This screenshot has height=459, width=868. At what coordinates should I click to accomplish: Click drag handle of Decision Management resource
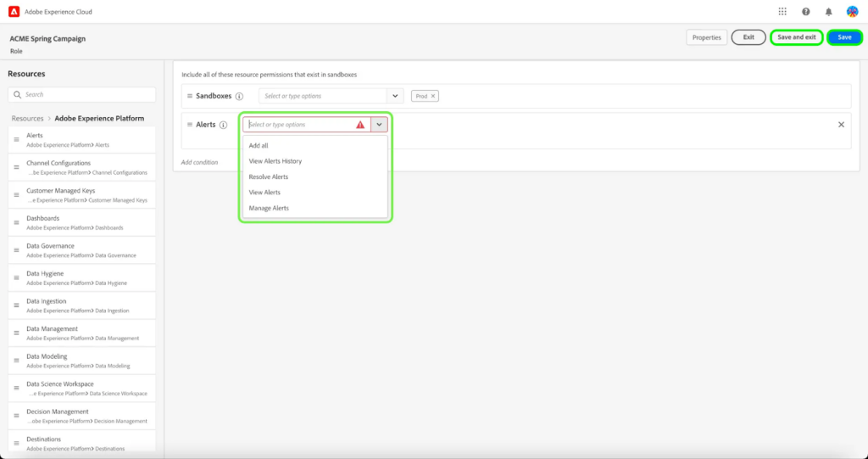17,416
